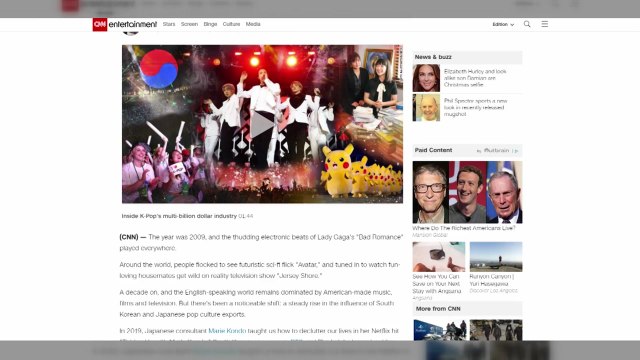Click the Elizabeth Hurley thumbnail
Image resolution: width=640 pixels, height=360 pixels.
pyautogui.click(x=426, y=78)
